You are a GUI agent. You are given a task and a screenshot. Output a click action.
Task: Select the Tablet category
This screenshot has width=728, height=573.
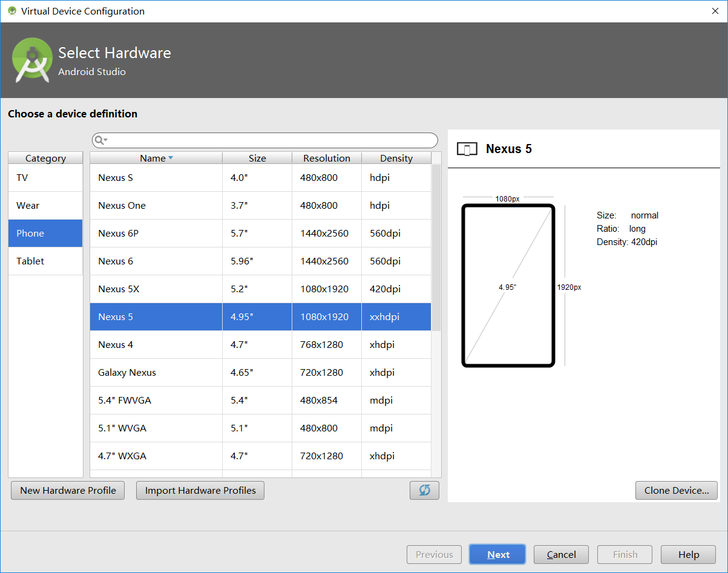[45, 261]
